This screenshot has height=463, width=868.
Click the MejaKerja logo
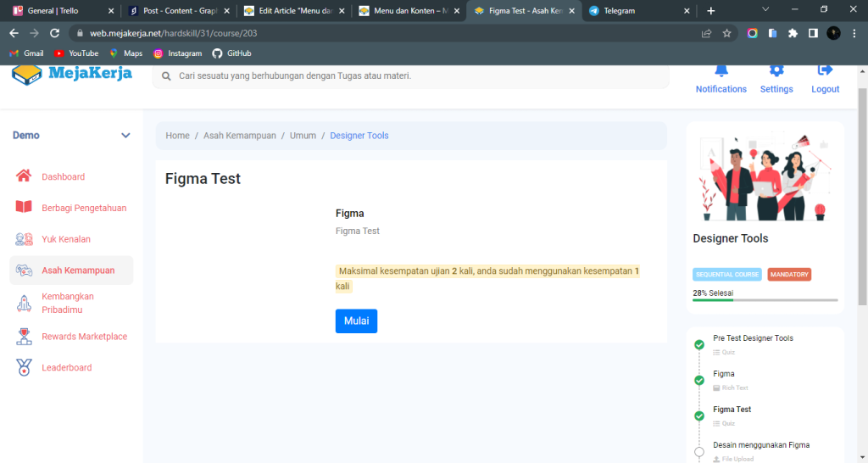click(x=72, y=75)
